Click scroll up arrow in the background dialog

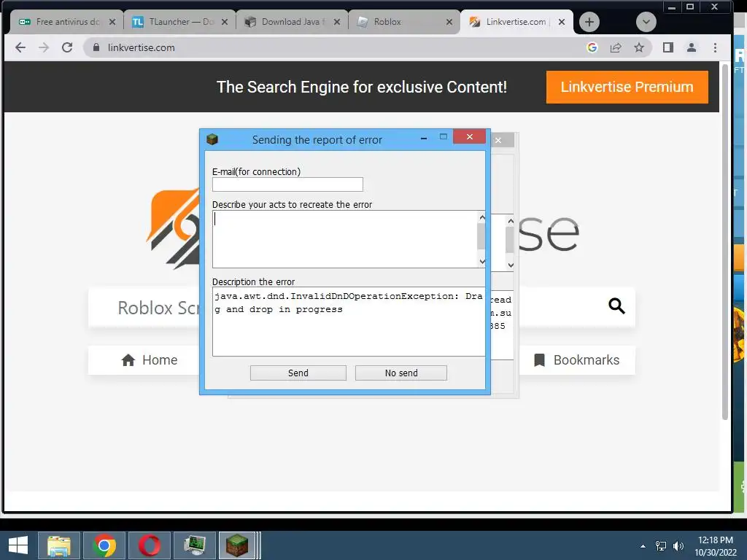point(511,221)
